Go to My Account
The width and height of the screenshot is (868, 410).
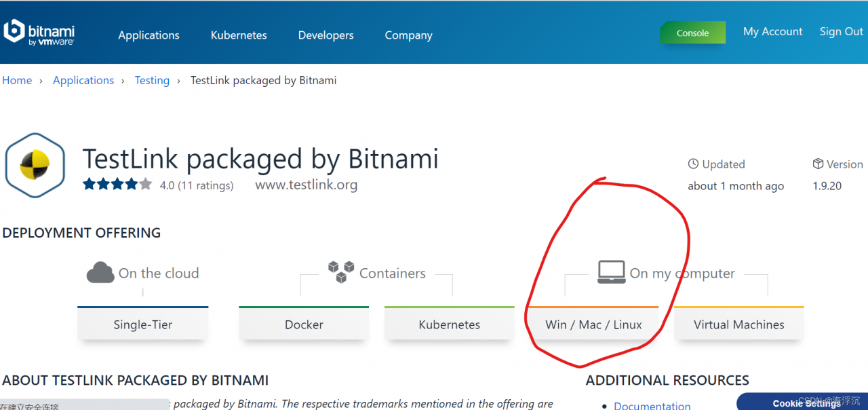(773, 32)
